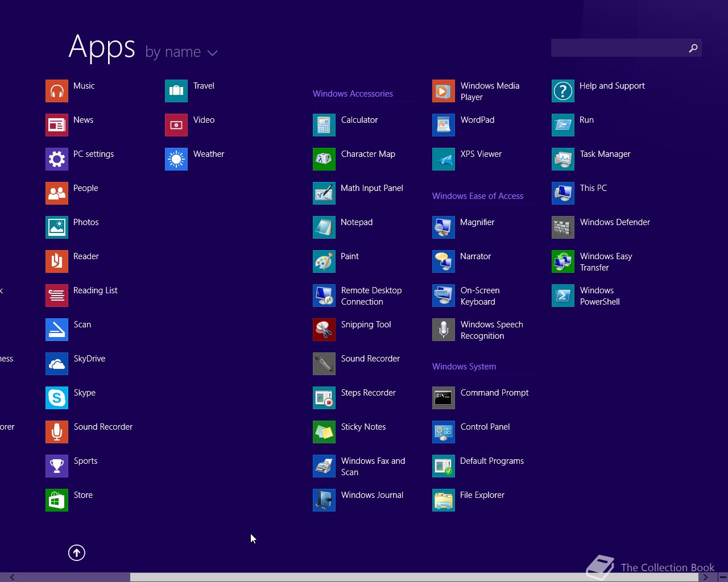
Task: Launch Windows Media Player icon
Action: coord(444,91)
